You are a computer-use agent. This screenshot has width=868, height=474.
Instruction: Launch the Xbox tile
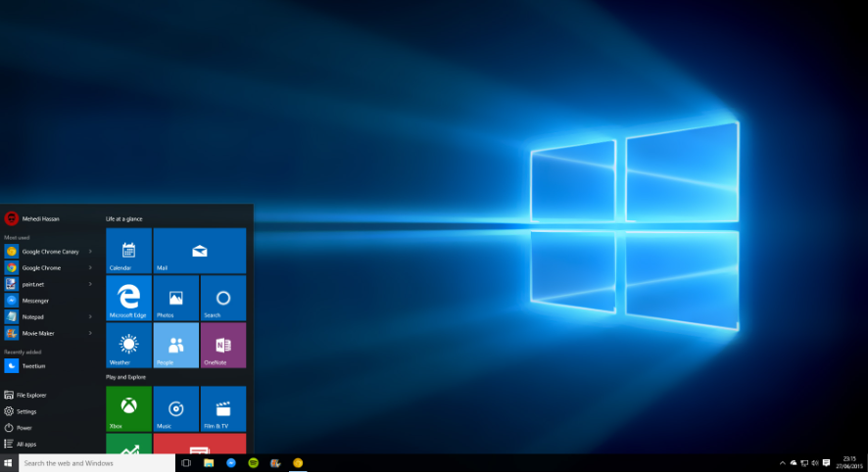click(128, 408)
